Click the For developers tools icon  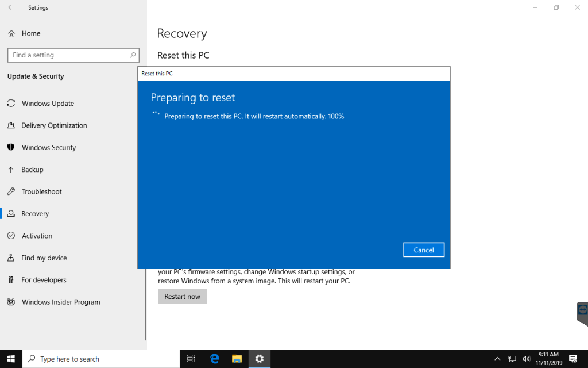pyautogui.click(x=11, y=280)
